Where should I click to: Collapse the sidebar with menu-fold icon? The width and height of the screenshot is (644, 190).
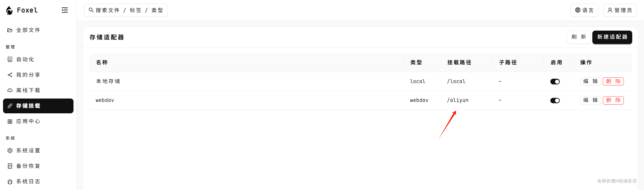[x=65, y=10]
